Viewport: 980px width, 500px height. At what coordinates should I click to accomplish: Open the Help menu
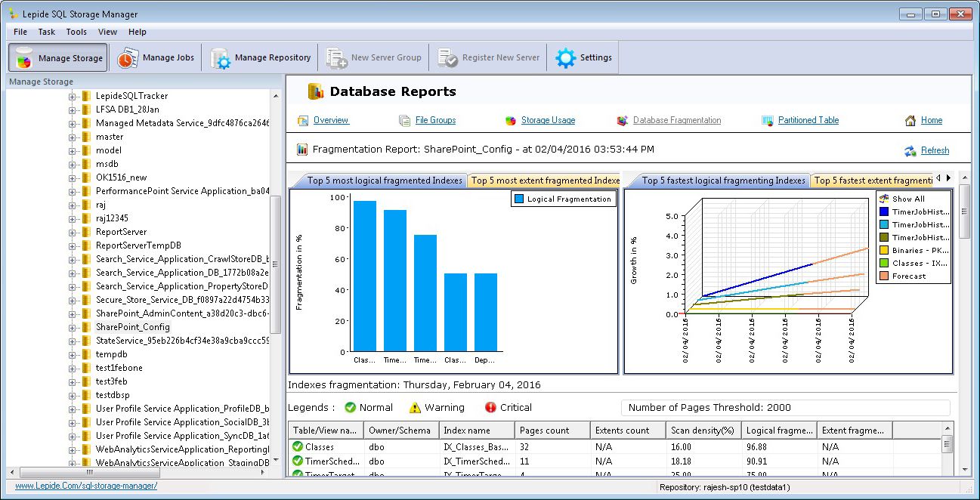[x=138, y=32]
